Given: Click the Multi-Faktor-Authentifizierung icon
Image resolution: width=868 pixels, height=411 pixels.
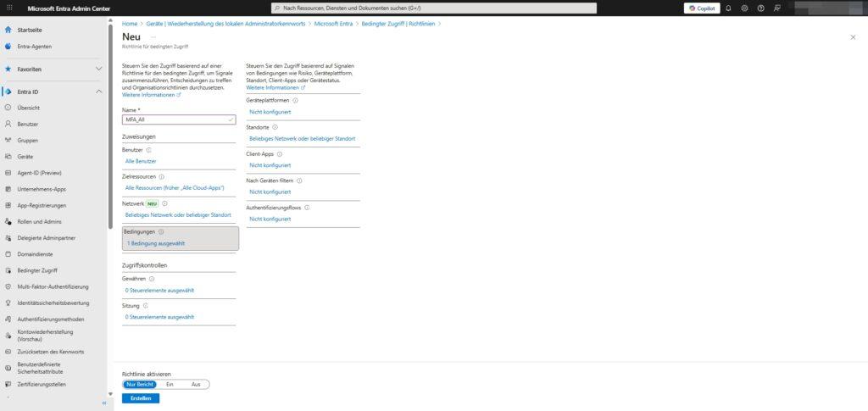Looking at the screenshot, I should [x=8, y=286].
